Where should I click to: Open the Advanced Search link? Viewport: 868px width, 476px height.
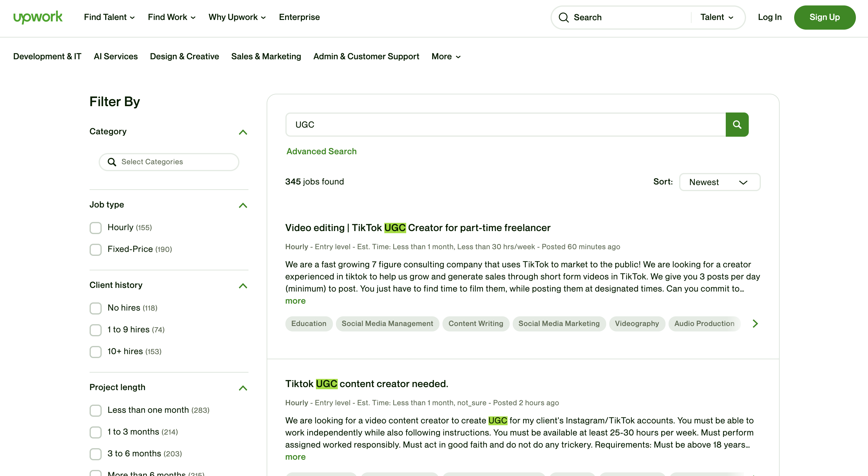click(x=321, y=151)
